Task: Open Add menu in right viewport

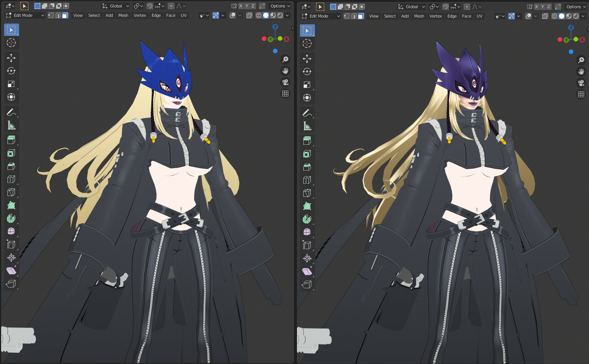Action: 405,16
